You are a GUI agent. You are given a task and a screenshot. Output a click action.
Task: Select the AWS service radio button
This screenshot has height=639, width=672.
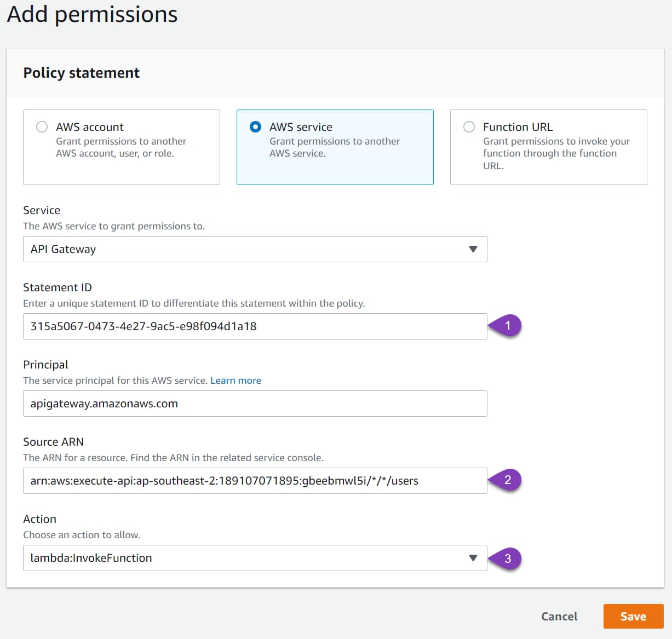[255, 126]
